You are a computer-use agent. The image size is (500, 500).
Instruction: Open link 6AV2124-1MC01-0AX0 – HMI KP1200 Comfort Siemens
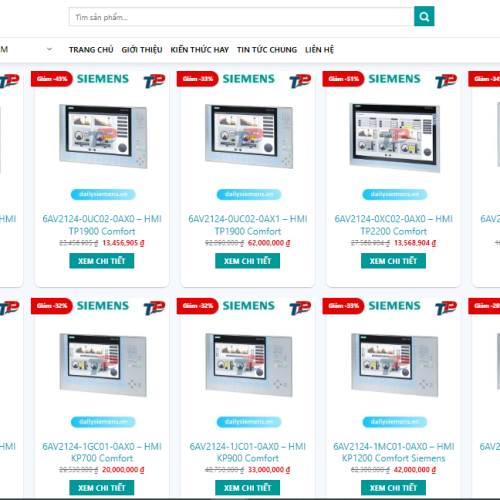click(394, 452)
